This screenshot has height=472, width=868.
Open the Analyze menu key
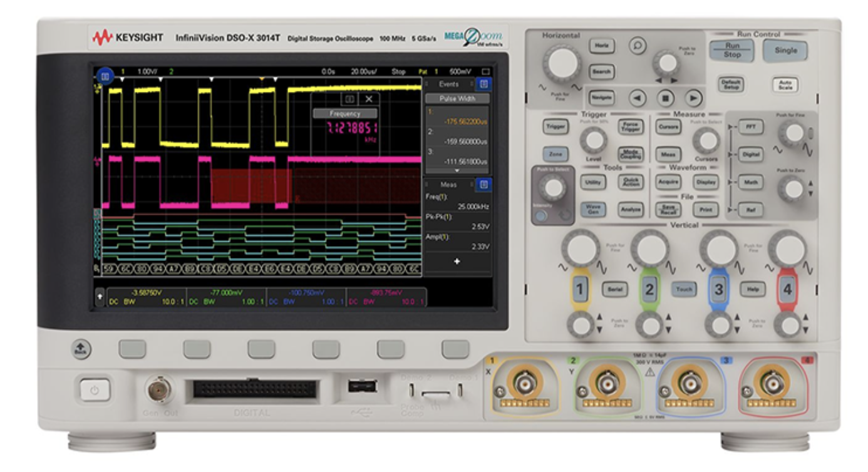point(631,209)
